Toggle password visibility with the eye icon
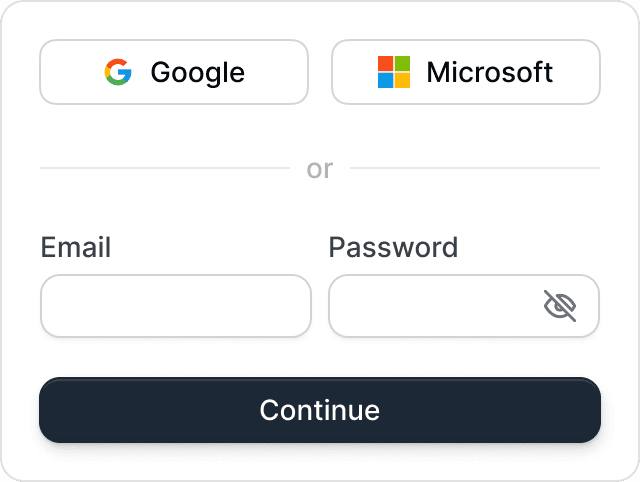This screenshot has height=482, width=640. point(560,306)
